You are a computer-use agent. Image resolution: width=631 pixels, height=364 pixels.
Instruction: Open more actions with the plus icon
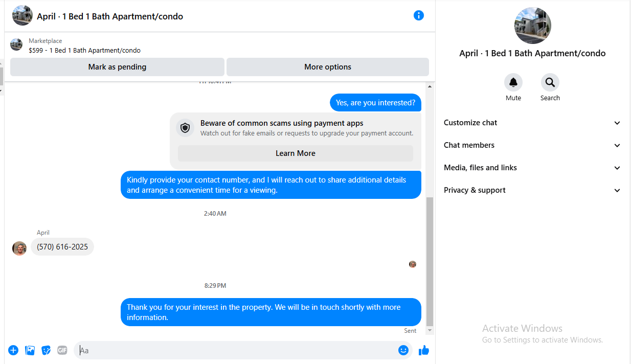[13, 350]
